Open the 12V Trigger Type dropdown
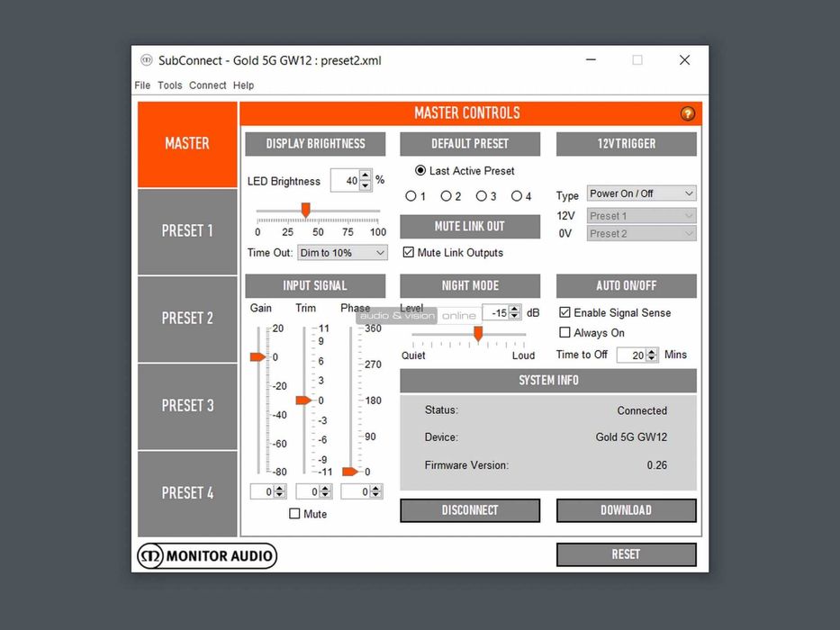The width and height of the screenshot is (840, 630). [x=641, y=193]
